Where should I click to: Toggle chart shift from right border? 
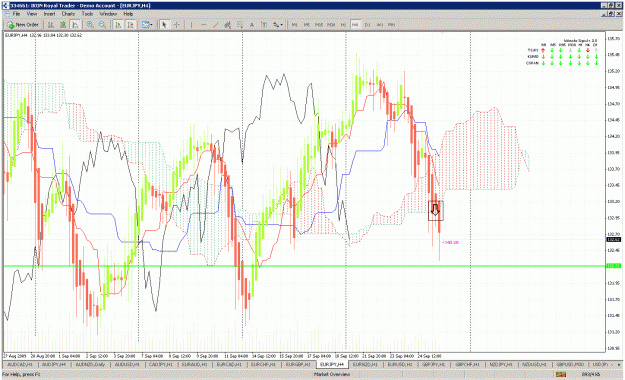130,25
